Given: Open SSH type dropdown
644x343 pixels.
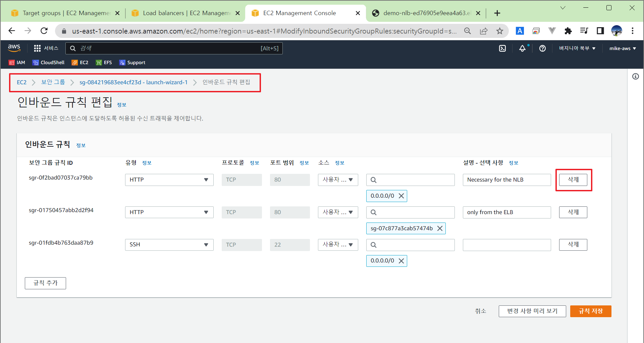Looking at the screenshot, I should [169, 245].
